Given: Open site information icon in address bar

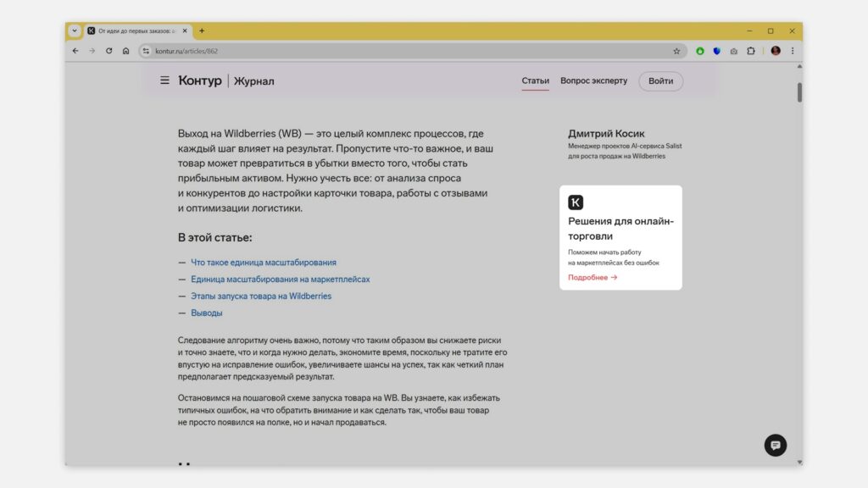Looking at the screenshot, I should [x=146, y=51].
